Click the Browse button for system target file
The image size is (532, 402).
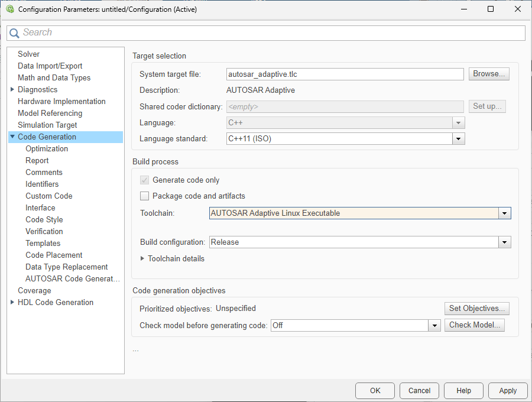pos(488,73)
